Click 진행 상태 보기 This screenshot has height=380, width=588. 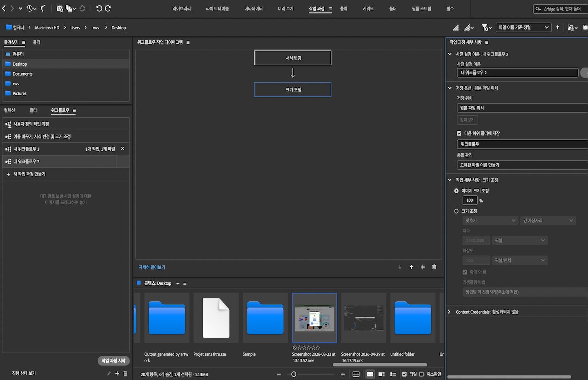pyautogui.click(x=24, y=373)
